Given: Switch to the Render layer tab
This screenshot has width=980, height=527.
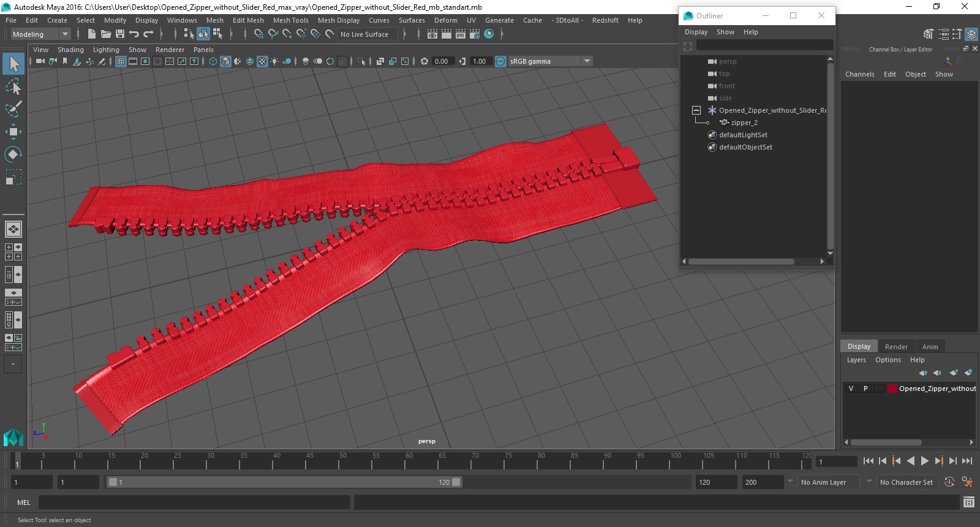Looking at the screenshot, I should pos(896,346).
